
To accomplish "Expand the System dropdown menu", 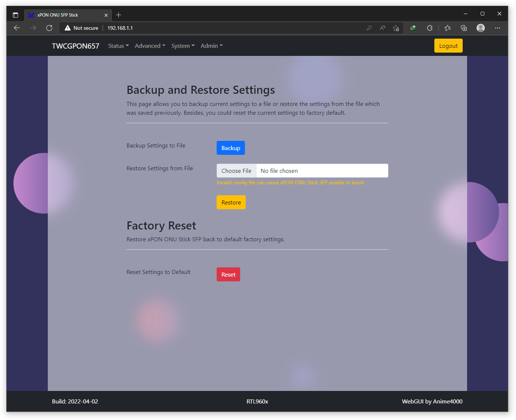I will point(183,46).
